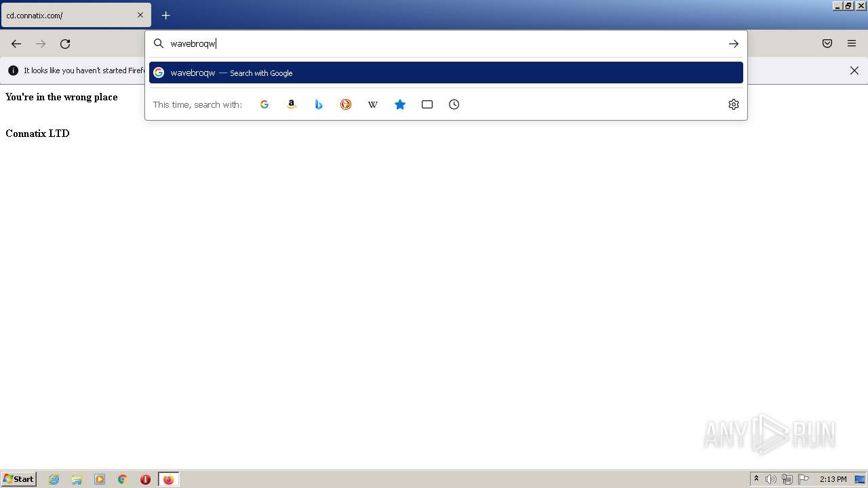Minimize the Firefox window
The height and width of the screenshot is (488, 868).
(837, 5)
